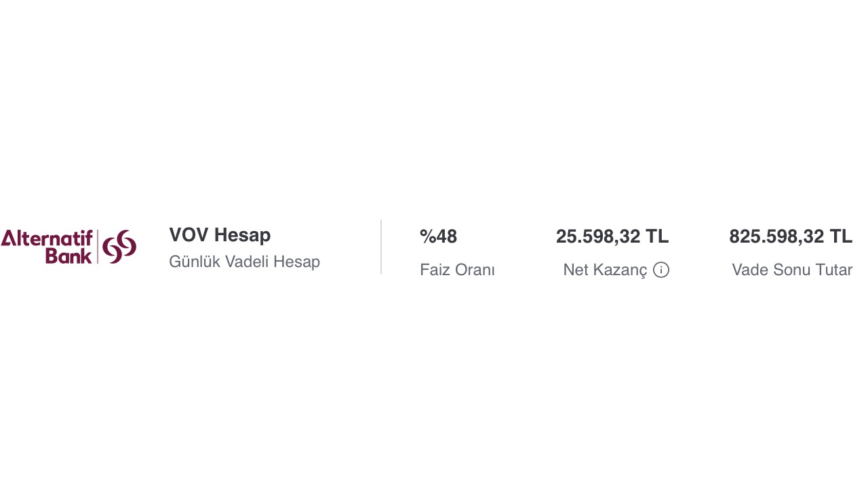Open the VOV Hesap title
Screen dimensions: 868x488
click(x=220, y=235)
